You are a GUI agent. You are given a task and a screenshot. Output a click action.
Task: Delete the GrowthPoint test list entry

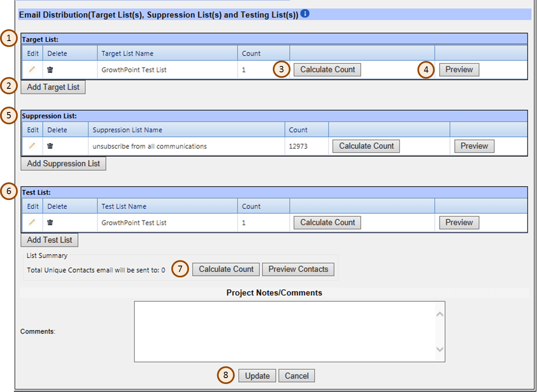click(50, 222)
